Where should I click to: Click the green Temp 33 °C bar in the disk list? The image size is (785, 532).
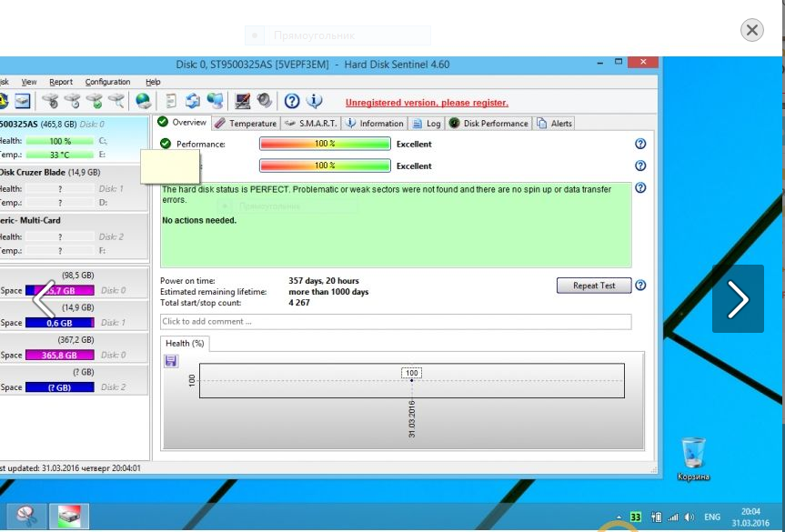[59, 155]
